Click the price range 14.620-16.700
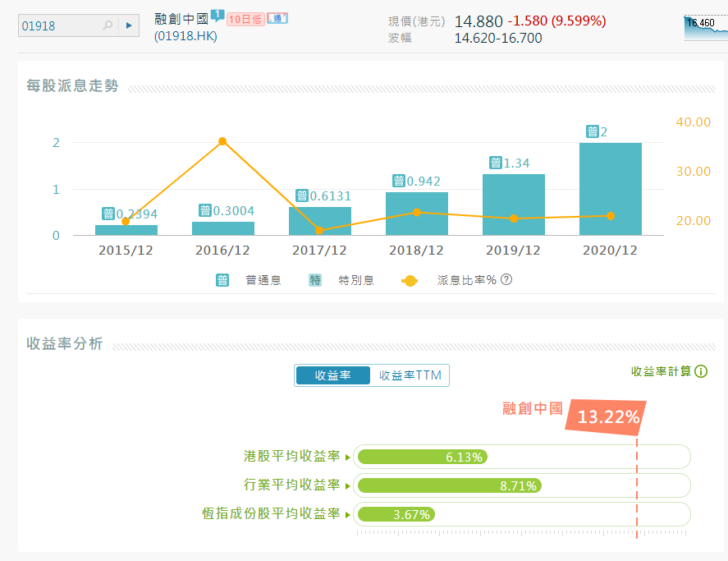Viewport: 728px width, 561px height. pos(498,38)
